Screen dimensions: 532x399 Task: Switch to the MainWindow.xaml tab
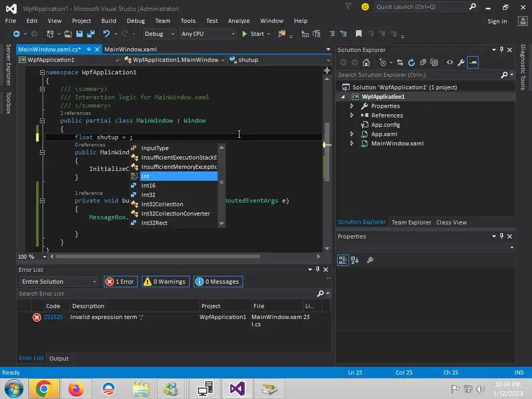(x=130, y=49)
